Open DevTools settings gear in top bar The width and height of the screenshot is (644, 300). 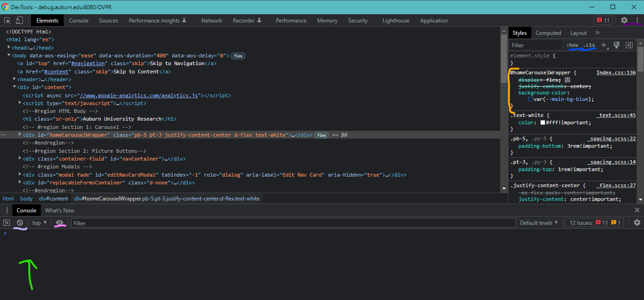tap(624, 20)
